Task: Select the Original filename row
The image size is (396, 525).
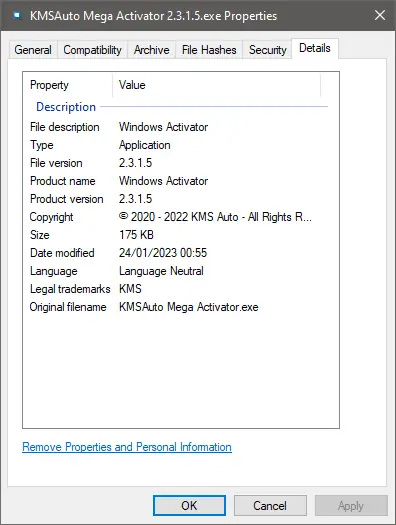Action: tap(181, 307)
